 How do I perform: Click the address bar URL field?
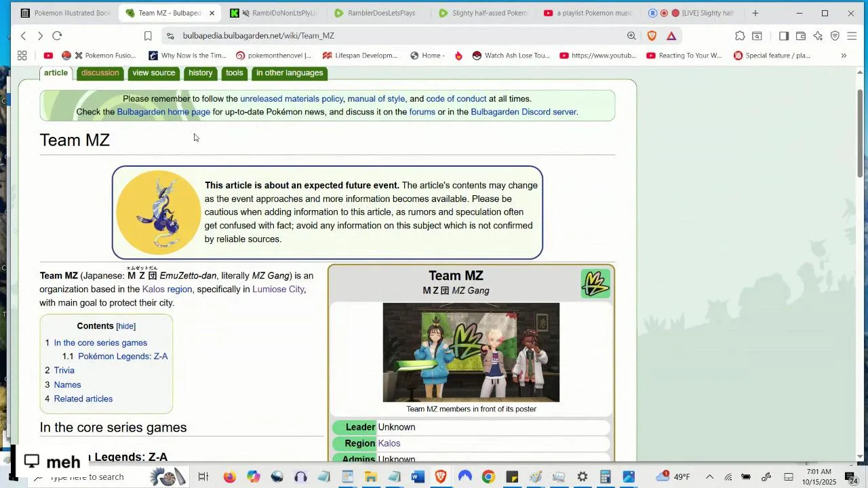click(400, 36)
